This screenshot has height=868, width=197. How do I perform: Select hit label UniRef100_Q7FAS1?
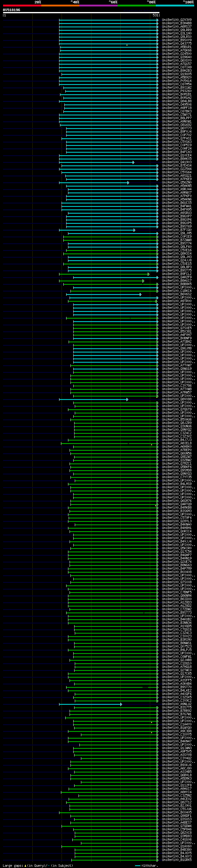coord(177,139)
